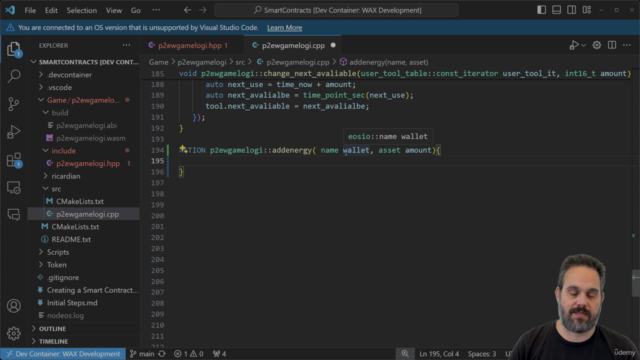Screen dimensions: 640x360
Task: Open p2ewgamelogi.hpp in explorer tree
Action: pyautogui.click(x=84, y=163)
